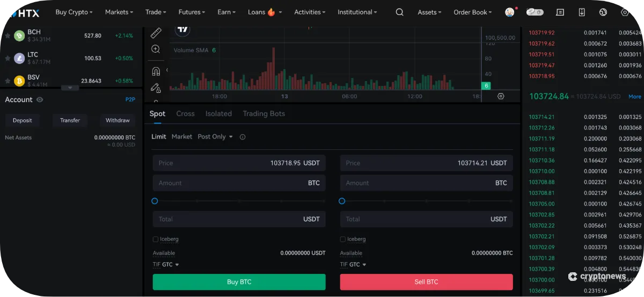Toggle the header switch showing 0
Viewport: 644px width, 297px height.
click(x=535, y=12)
